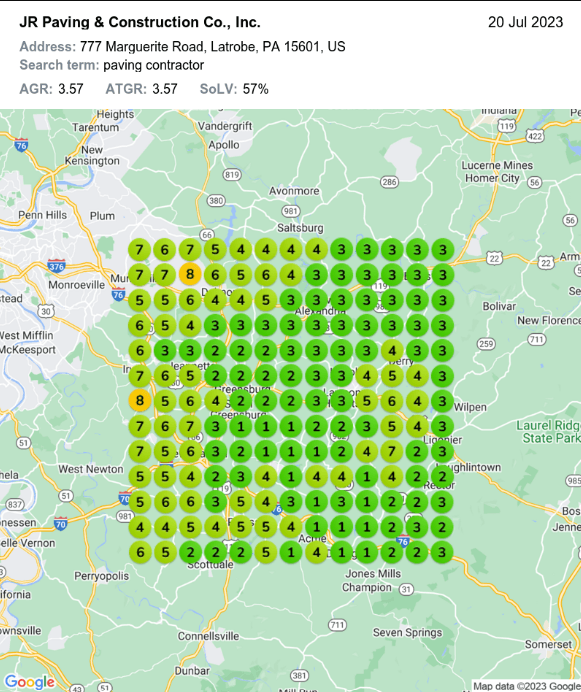This screenshot has height=692, width=581.
Task: Click the Penn Hills label
Action: coord(42,215)
